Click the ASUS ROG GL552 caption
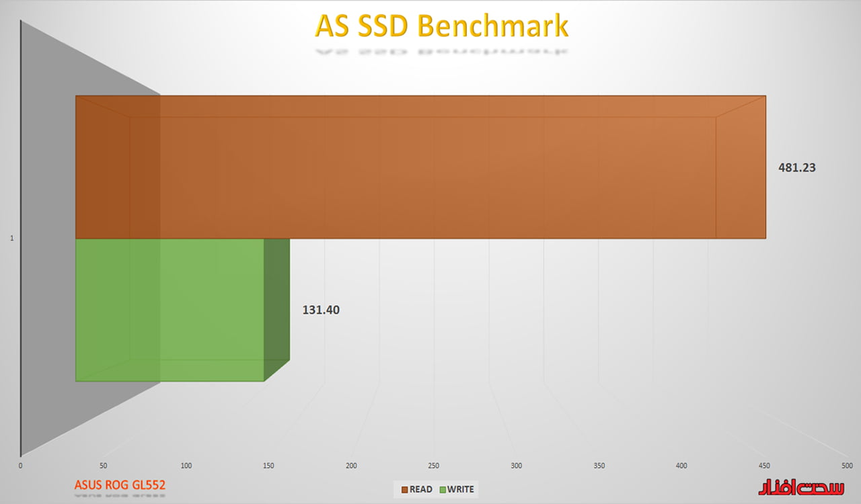 pos(120,485)
